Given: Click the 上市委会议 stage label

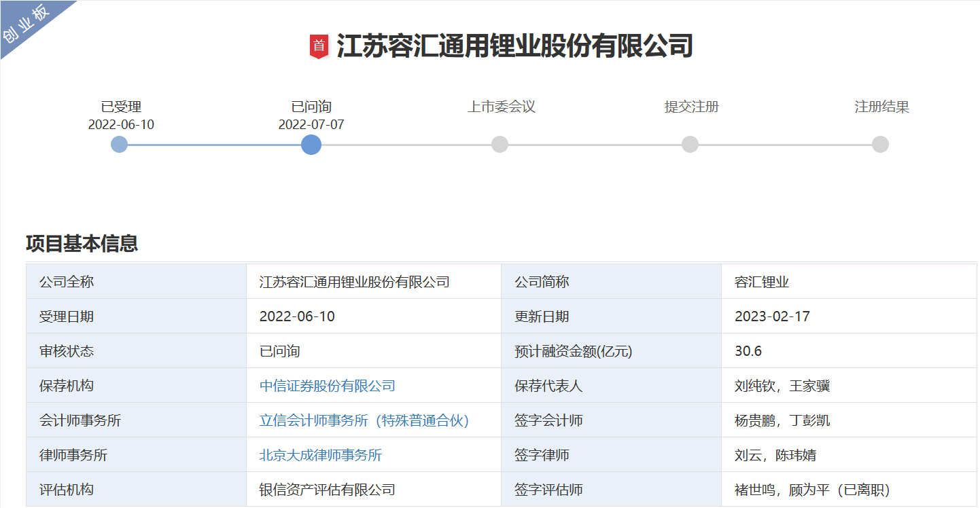Looking at the screenshot, I should coord(502,107).
